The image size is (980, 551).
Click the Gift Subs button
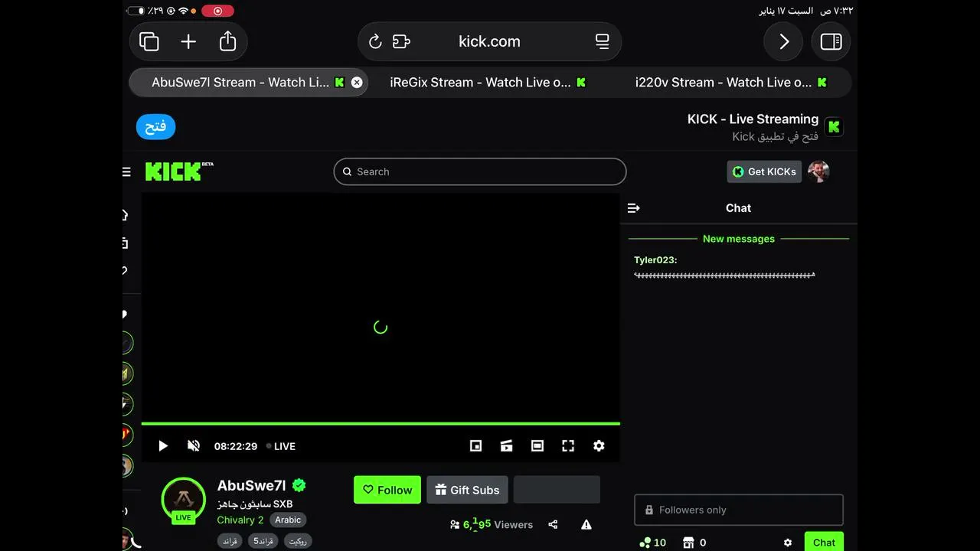click(x=467, y=490)
